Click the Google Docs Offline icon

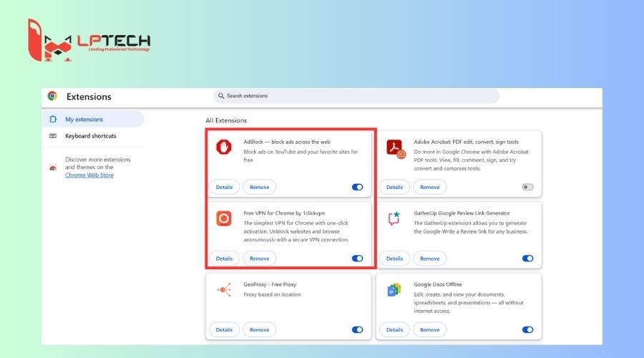click(394, 290)
